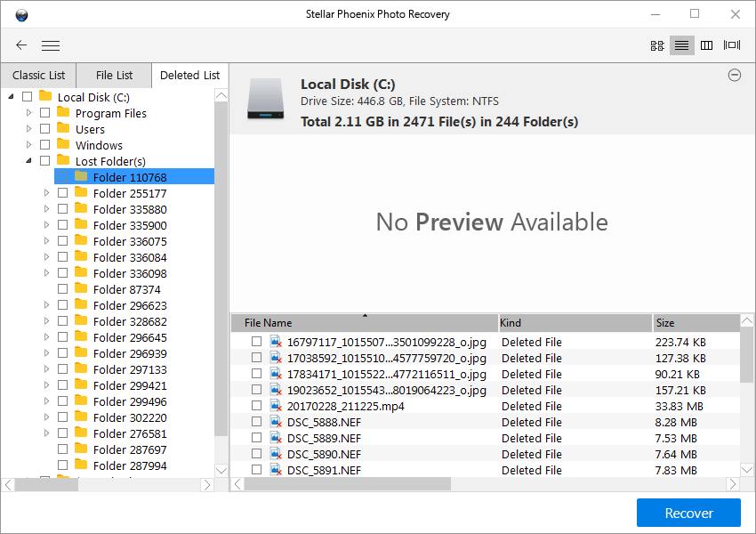Expand Folder 296623
Viewport: 756px width, 534px height.
tap(47, 305)
